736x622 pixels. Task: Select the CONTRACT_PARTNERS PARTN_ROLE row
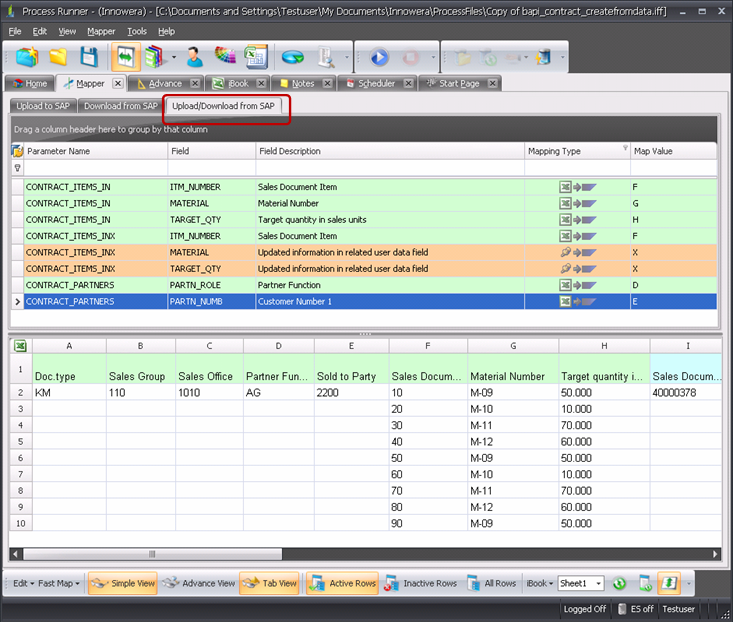coord(200,285)
